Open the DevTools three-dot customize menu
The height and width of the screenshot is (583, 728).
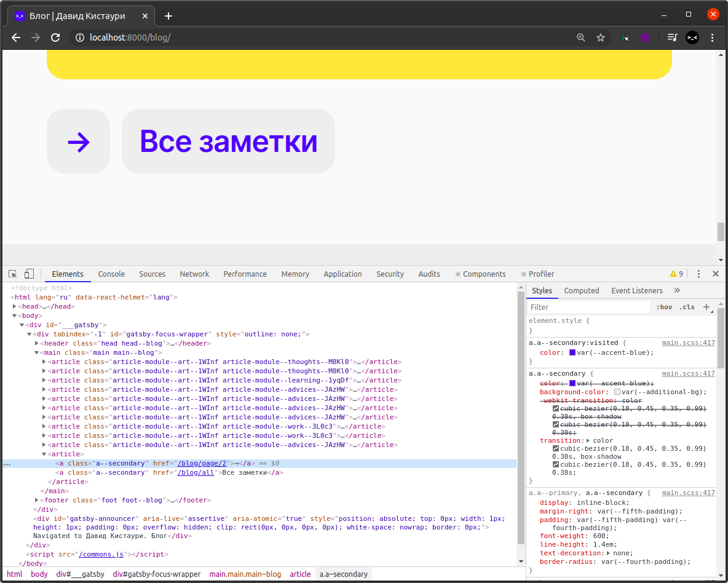[x=698, y=273]
